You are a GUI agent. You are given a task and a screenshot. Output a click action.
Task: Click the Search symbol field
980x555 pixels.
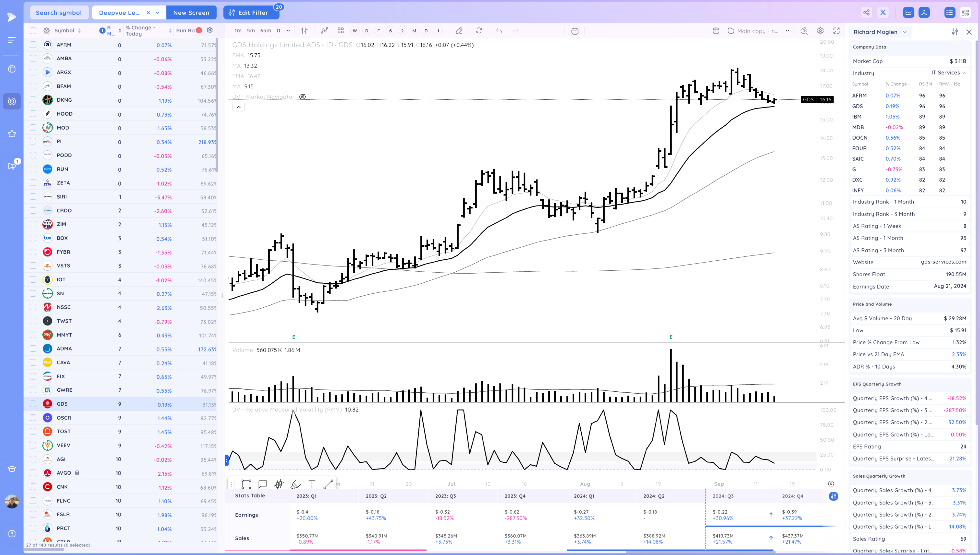59,12
